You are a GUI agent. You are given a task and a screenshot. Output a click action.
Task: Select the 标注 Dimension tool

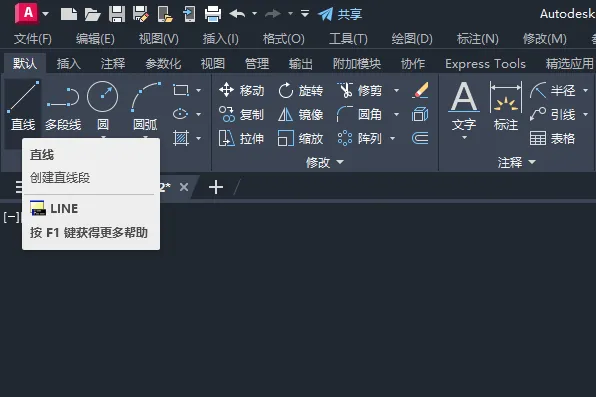(506, 107)
